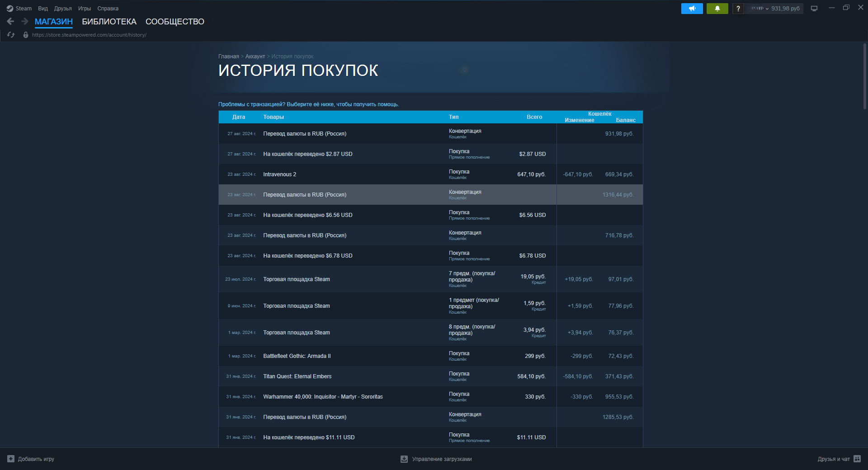Select the conversion row with balance 1285,53 руб.
This screenshot has height=470, width=868.
[x=431, y=417]
